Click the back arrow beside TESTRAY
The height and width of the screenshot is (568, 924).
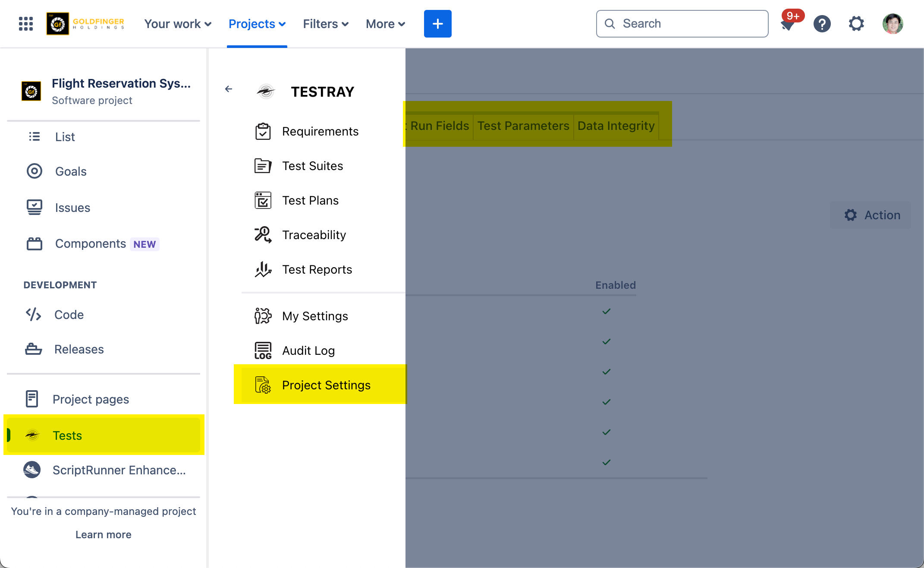tap(229, 89)
